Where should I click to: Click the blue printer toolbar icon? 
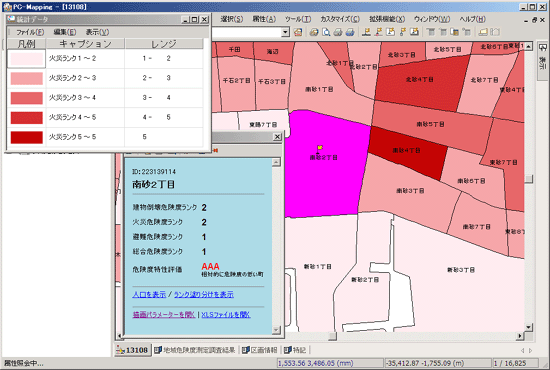pos(350,32)
